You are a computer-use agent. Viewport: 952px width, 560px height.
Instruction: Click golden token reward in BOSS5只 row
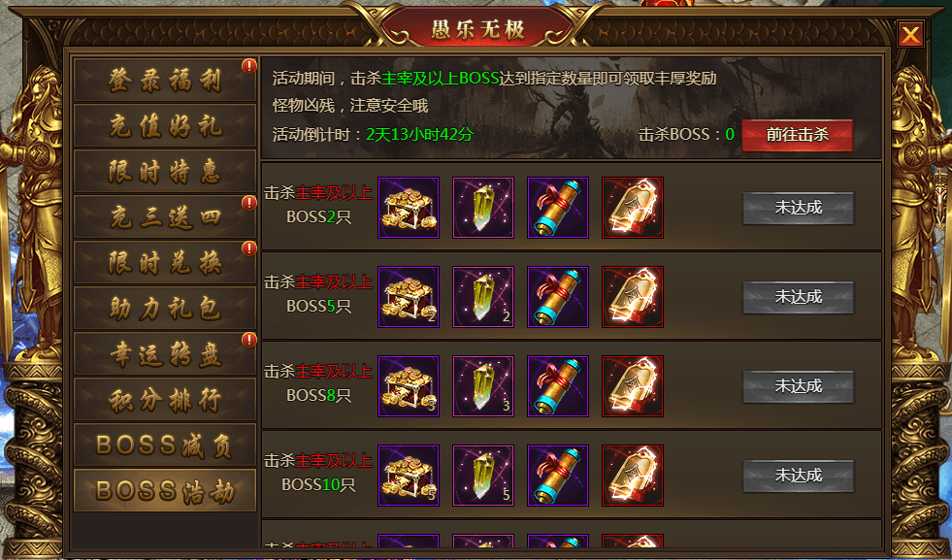click(633, 297)
